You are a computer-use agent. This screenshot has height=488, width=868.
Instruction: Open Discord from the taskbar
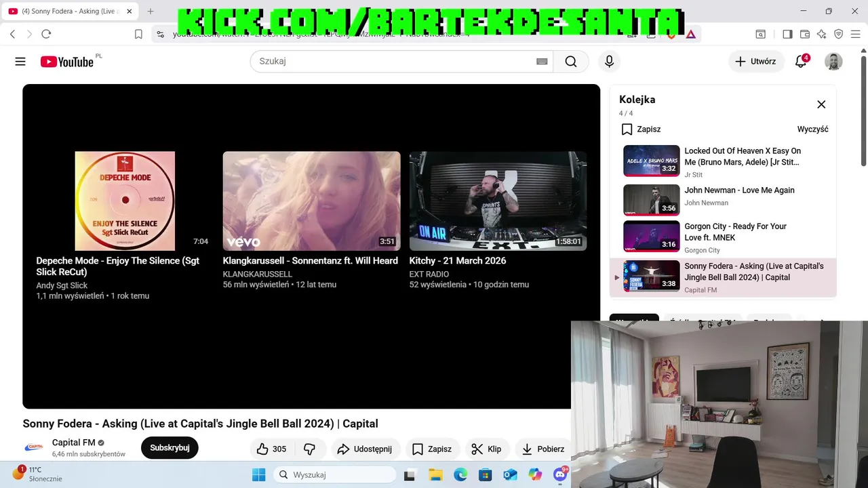point(560,474)
